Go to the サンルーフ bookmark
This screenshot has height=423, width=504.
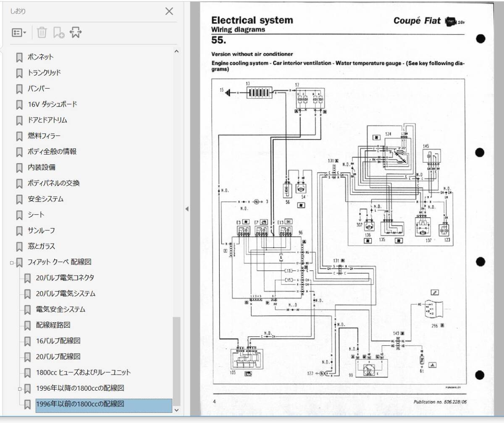point(42,231)
